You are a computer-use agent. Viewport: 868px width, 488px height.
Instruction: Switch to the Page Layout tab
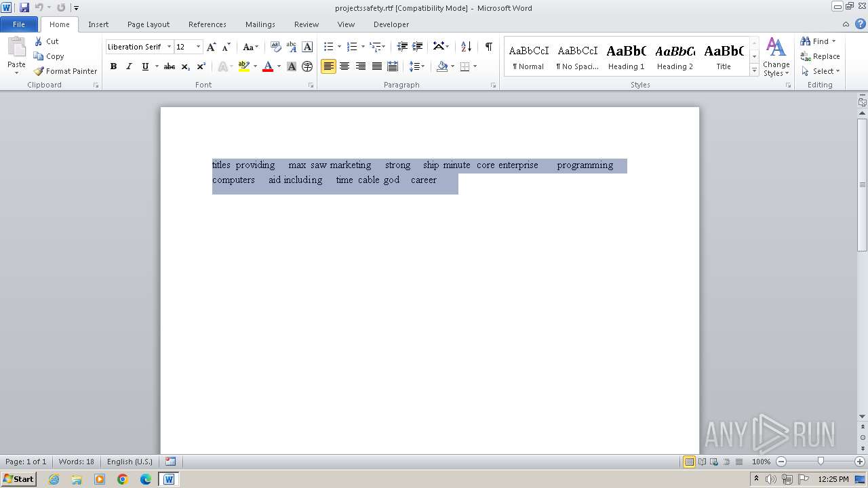[149, 24]
